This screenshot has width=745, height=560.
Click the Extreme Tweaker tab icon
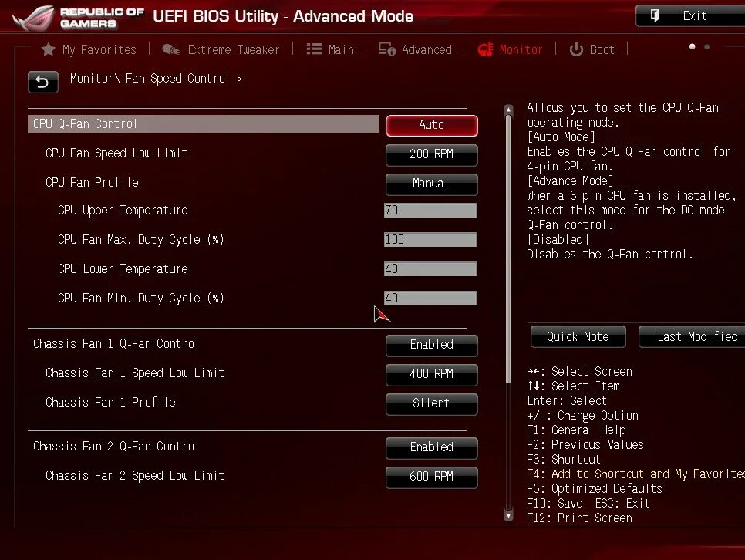click(x=170, y=49)
